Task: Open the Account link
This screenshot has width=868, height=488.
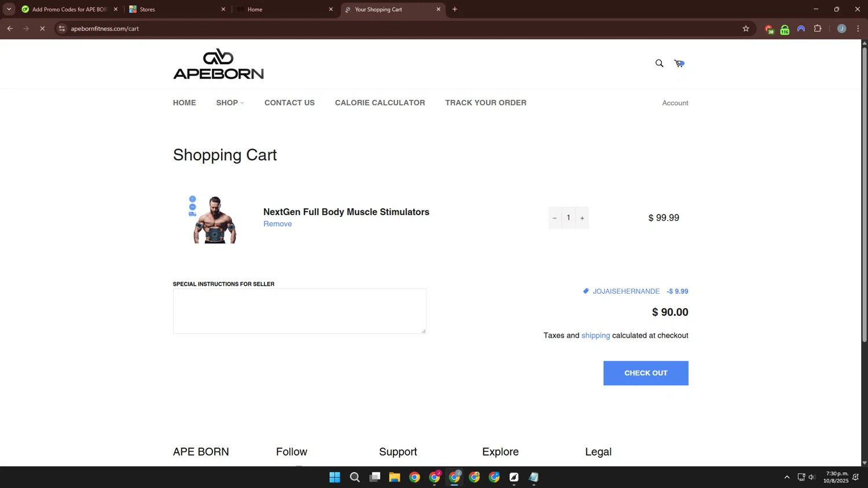Action: (675, 103)
